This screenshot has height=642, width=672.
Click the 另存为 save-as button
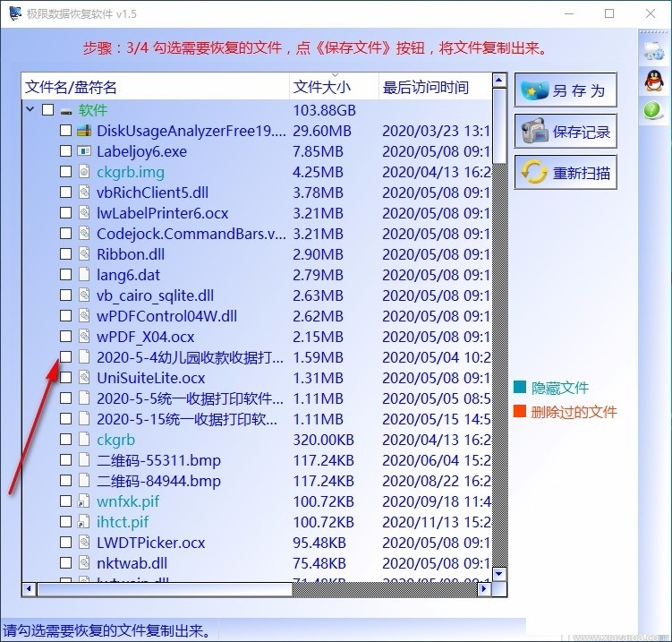(x=566, y=90)
